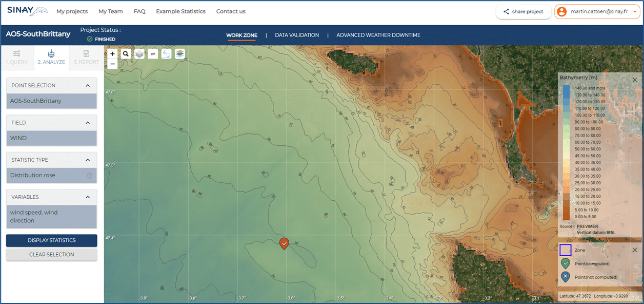Zoom in on the map
This screenshot has height=304, width=644.
pyautogui.click(x=112, y=53)
